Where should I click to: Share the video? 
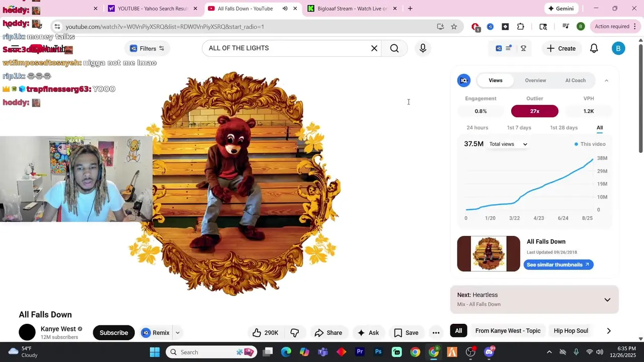[328, 333]
